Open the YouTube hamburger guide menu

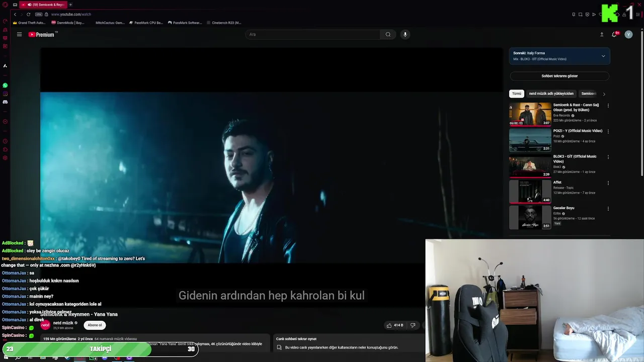coord(19,35)
